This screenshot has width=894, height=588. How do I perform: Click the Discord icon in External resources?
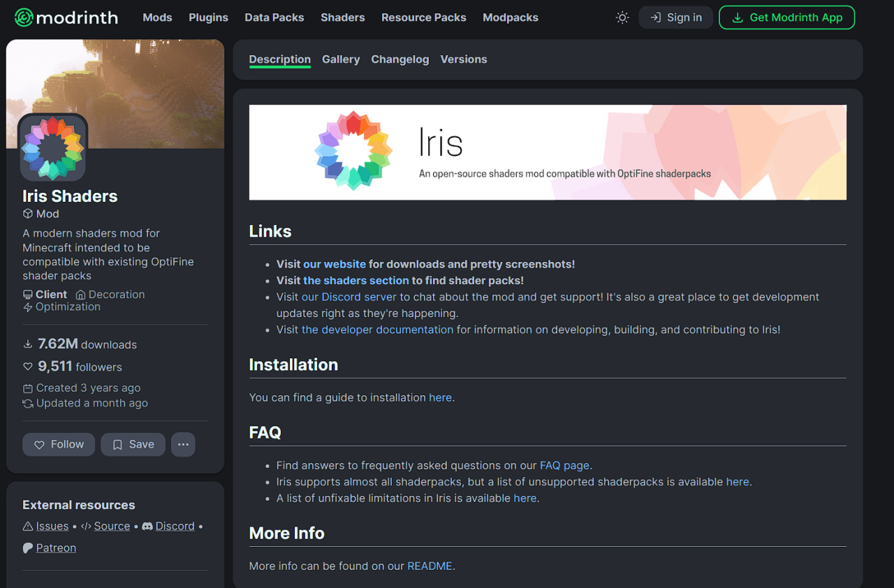pos(147,526)
